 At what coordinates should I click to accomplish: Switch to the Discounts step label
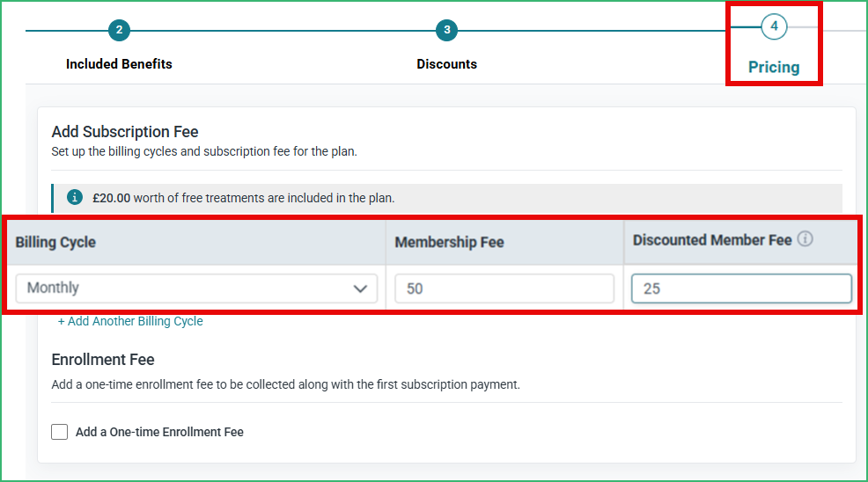(446, 64)
